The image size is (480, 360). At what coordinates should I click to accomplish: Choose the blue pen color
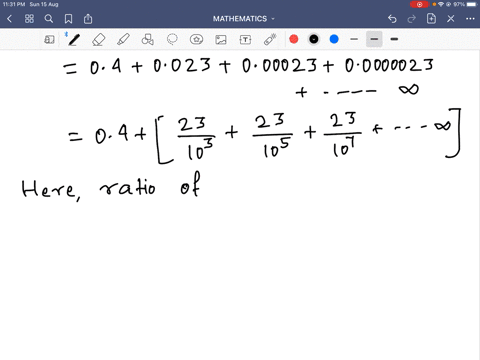334,39
